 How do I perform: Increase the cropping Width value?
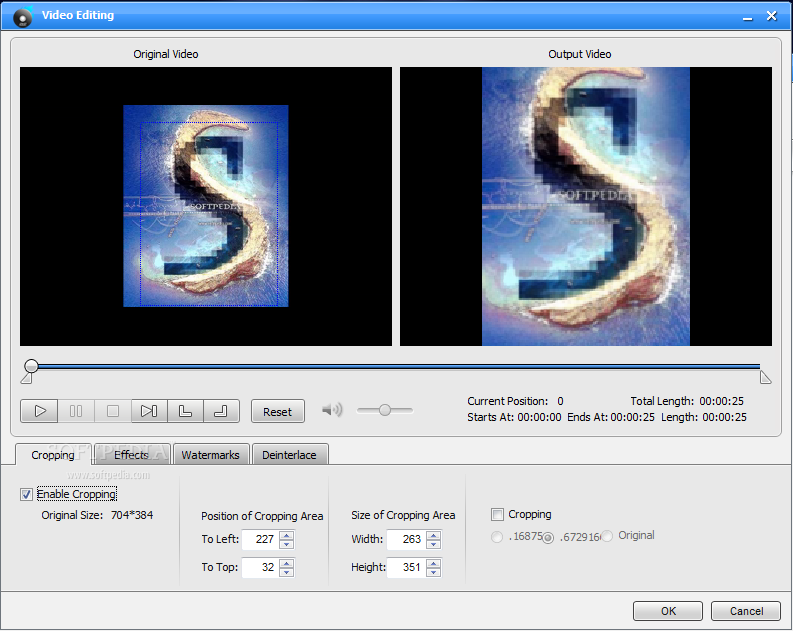[x=433, y=535]
